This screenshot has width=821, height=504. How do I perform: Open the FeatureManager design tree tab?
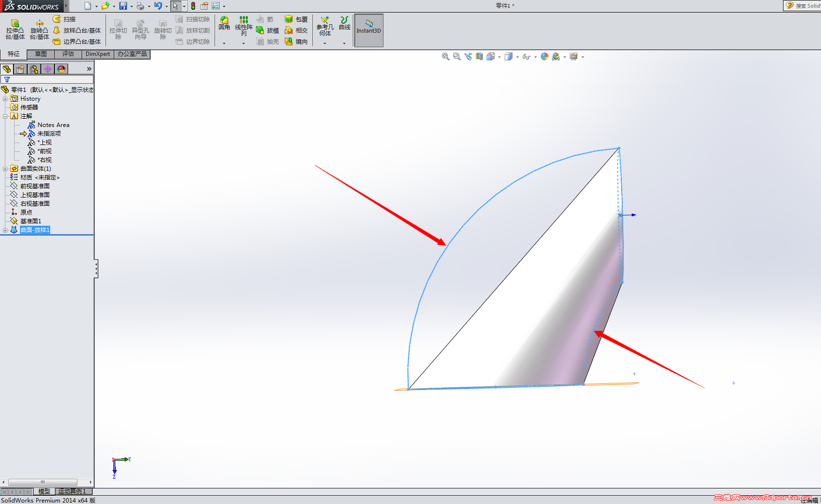tap(7, 69)
